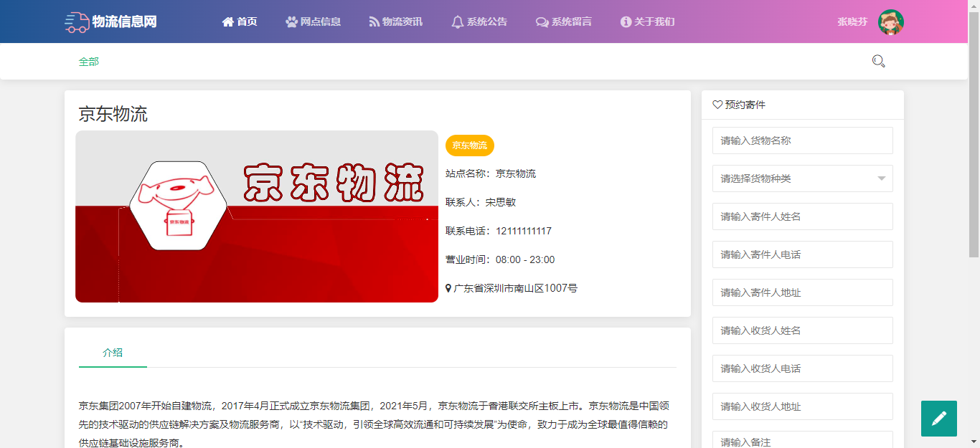Focus the 请输入寄件人地址 input field

(803, 292)
